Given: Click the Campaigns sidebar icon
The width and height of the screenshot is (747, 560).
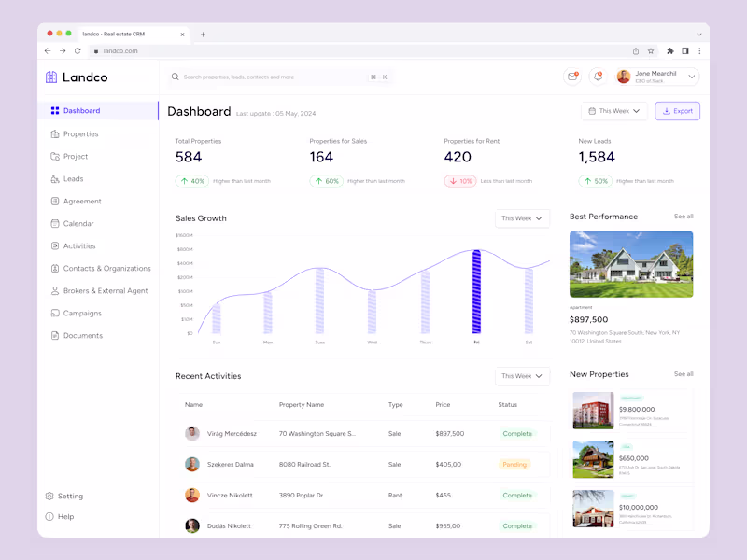Looking at the screenshot, I should coord(55,313).
